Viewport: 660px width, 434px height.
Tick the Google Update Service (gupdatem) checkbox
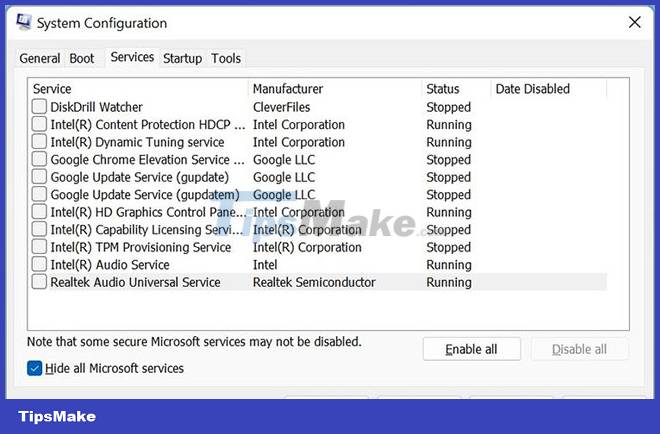pyautogui.click(x=39, y=194)
